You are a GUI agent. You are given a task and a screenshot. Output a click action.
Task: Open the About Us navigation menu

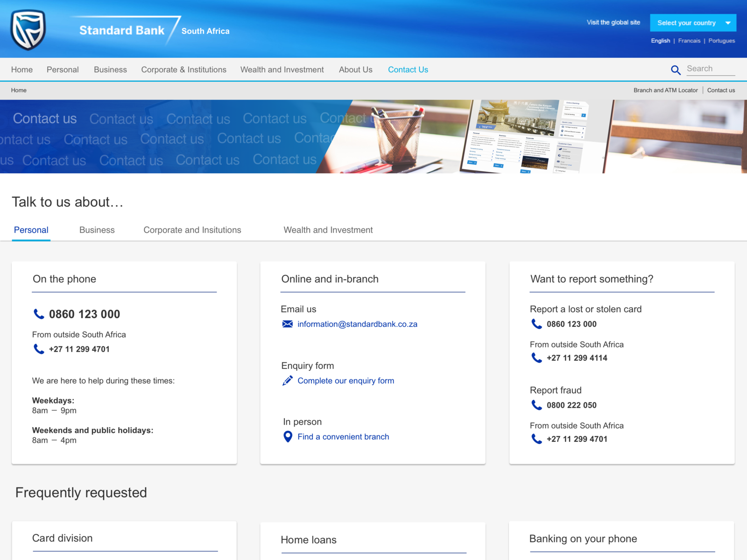point(355,70)
